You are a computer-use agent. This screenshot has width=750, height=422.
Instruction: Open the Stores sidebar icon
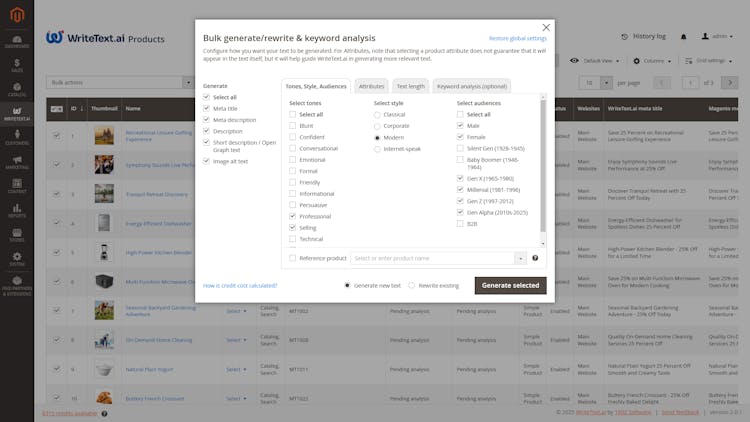tap(17, 234)
